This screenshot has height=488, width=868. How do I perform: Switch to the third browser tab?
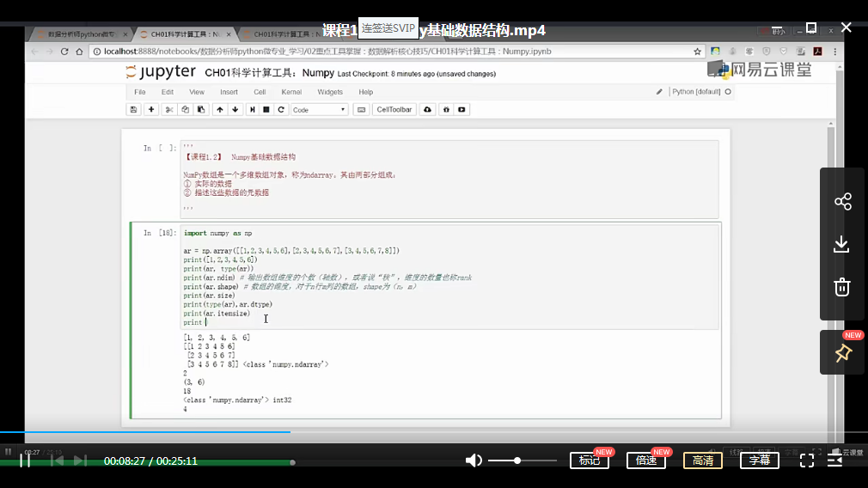[288, 34]
